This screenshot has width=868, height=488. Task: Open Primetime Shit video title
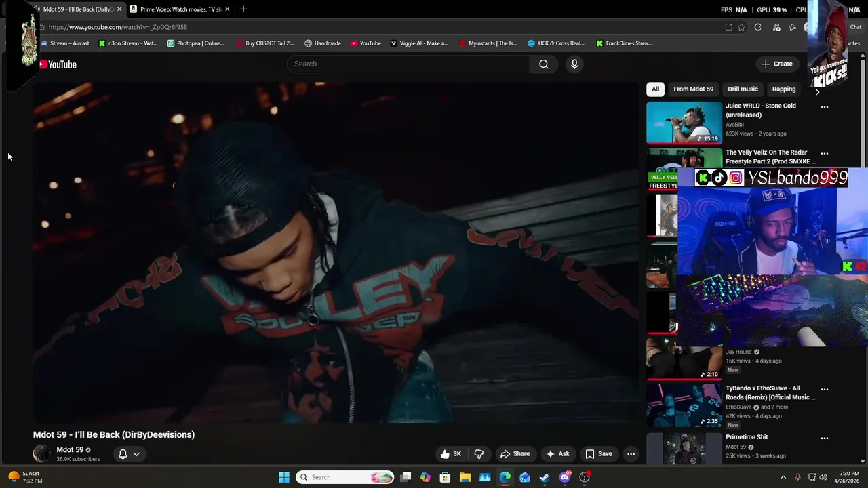point(747,437)
